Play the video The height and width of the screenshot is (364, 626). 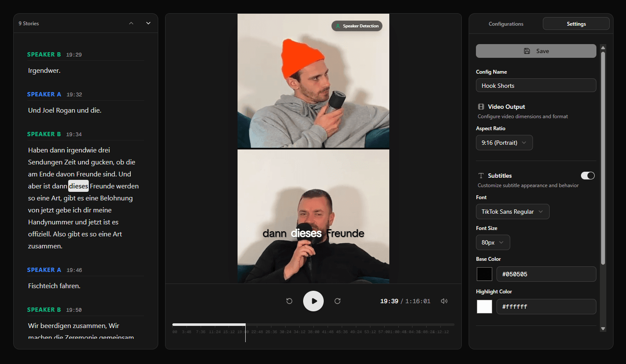313,301
